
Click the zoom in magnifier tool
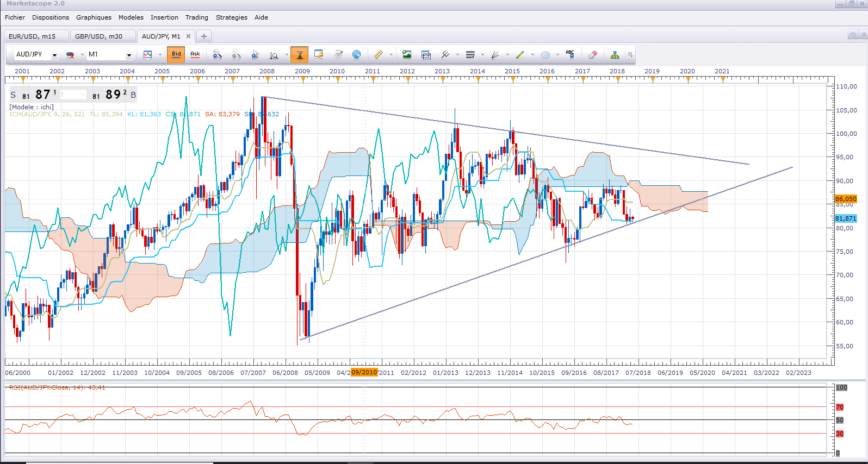[217, 55]
